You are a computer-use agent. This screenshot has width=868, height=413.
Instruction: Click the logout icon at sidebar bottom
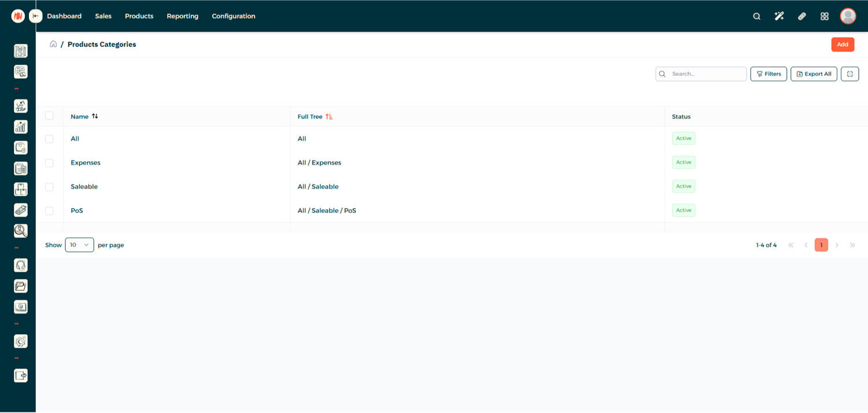click(21, 376)
